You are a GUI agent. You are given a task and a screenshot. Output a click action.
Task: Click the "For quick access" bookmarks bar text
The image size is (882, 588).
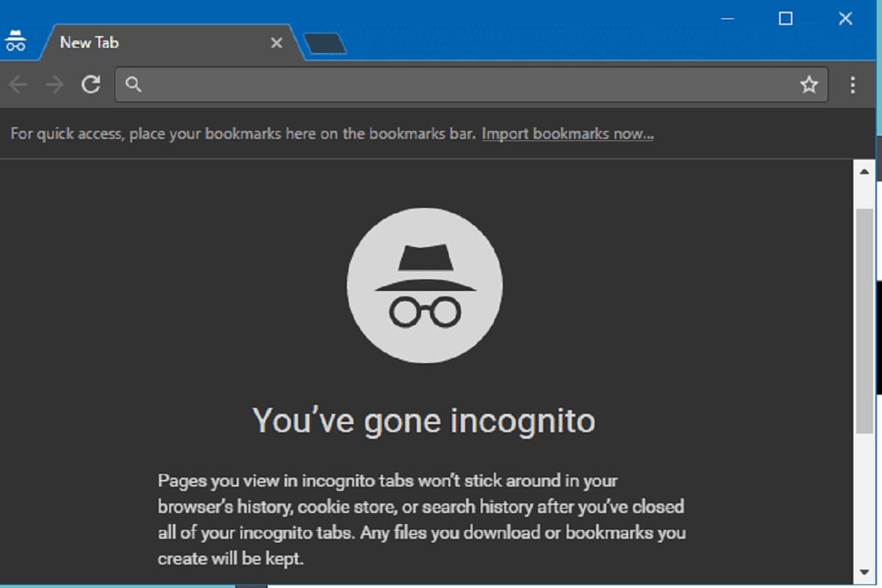[x=243, y=134]
